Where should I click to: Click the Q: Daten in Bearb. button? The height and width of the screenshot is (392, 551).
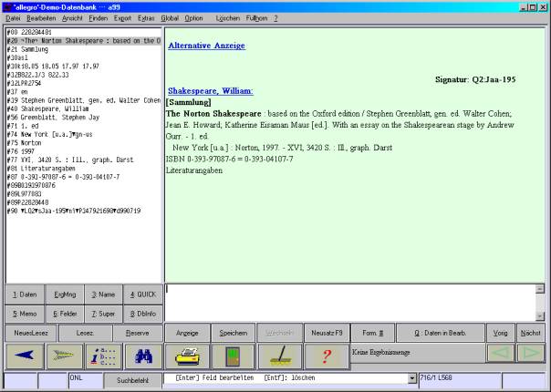click(441, 333)
